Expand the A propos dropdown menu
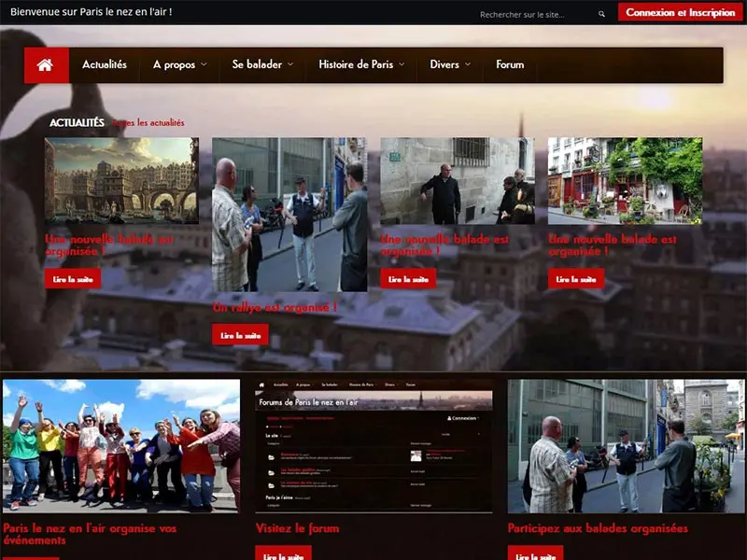Image resolution: width=747 pixels, height=560 pixels. point(179,65)
